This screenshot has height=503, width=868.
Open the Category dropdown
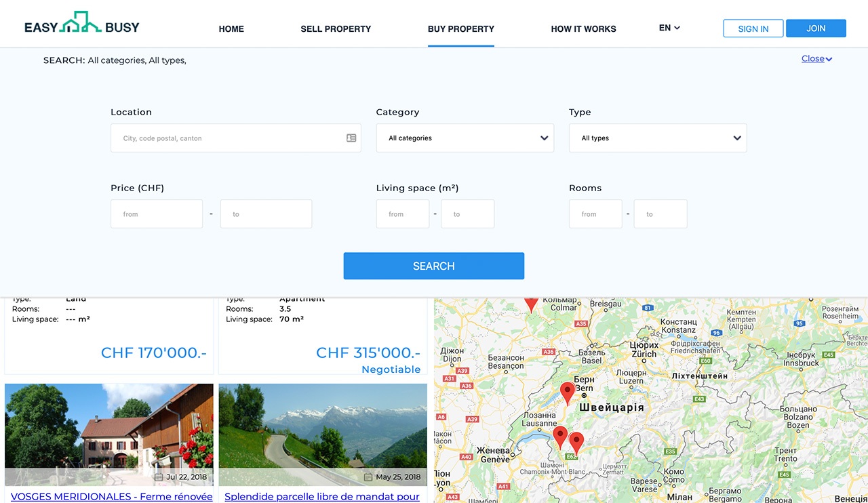point(465,138)
